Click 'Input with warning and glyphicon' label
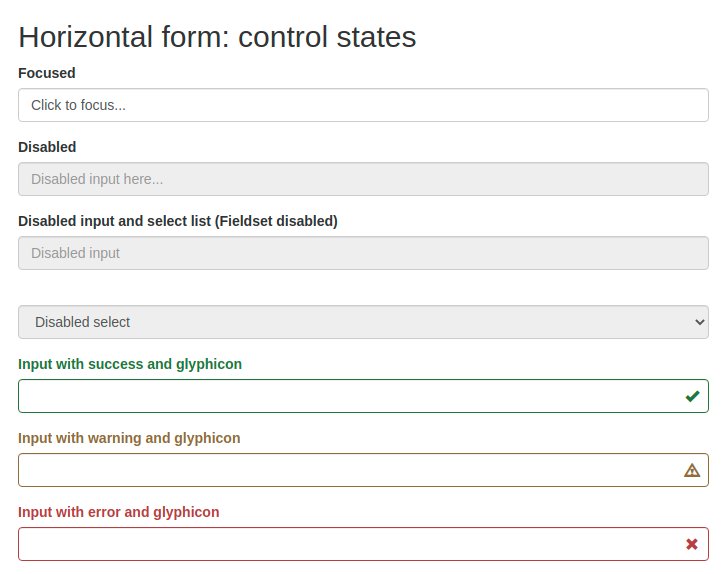This screenshot has height=574, width=722. 129,438
